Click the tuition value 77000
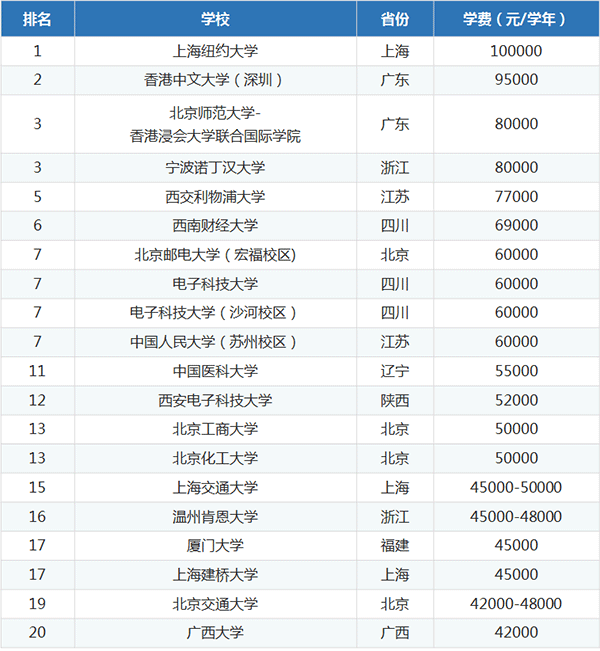This screenshot has height=651, width=600. [516, 197]
